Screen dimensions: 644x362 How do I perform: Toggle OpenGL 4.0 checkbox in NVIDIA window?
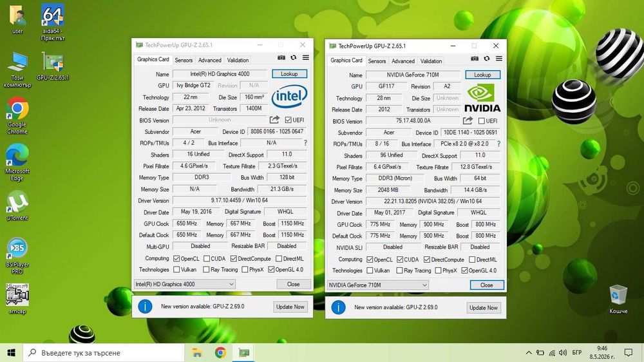click(x=464, y=271)
